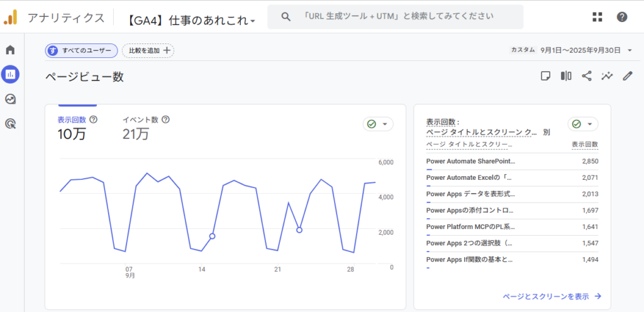Image resolution: width=644 pixels, height=312 pixels.
Task: Expand the green check dropdown on the line chart card
Action: click(x=378, y=124)
